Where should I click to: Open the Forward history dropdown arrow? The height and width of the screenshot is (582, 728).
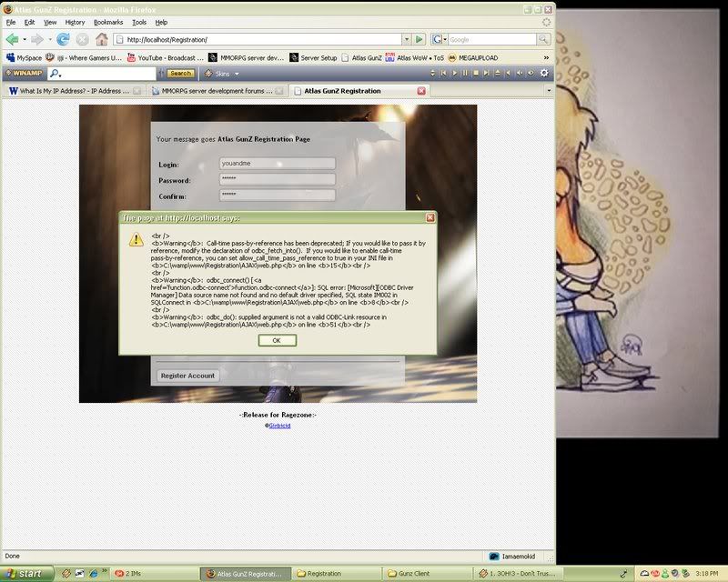coord(50,40)
